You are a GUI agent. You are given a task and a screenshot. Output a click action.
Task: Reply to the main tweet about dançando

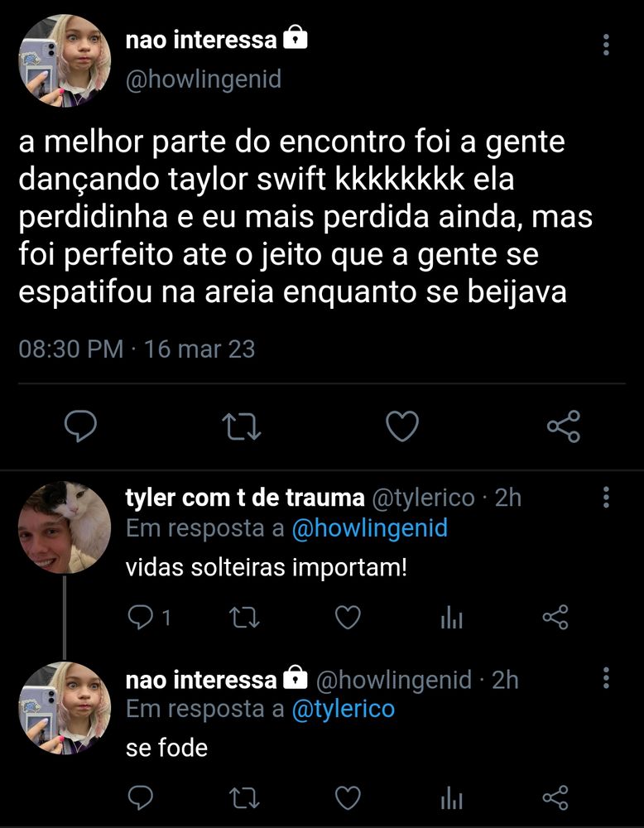coord(81,426)
